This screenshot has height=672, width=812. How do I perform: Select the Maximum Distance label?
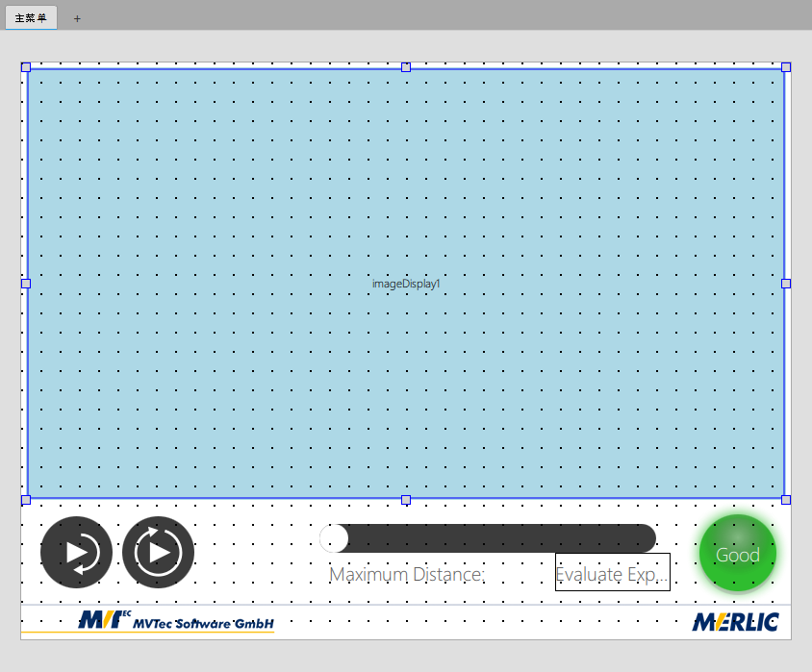click(407, 575)
